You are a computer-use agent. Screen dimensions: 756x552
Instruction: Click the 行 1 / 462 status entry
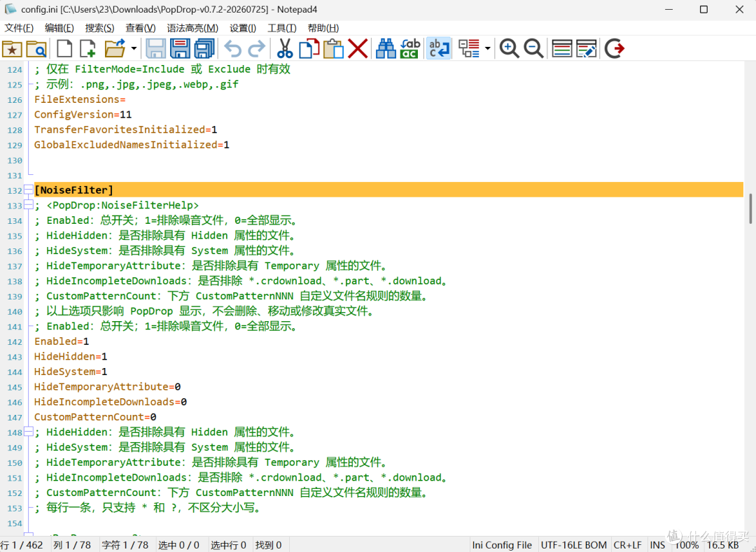22,545
